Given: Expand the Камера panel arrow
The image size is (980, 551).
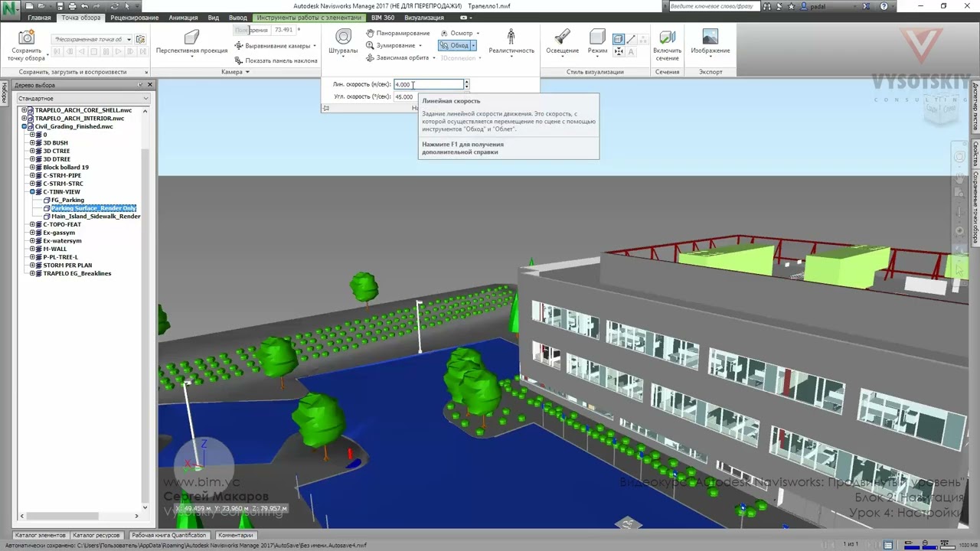Looking at the screenshot, I should tap(247, 72).
